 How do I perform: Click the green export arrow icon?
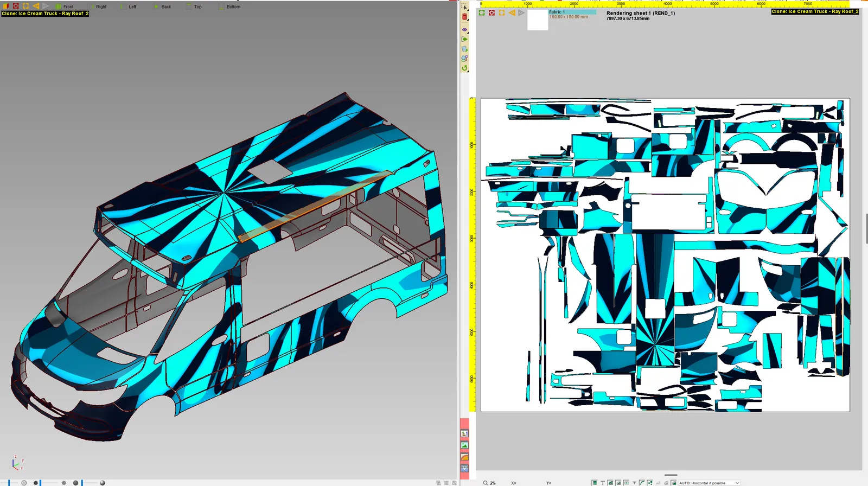click(464, 39)
